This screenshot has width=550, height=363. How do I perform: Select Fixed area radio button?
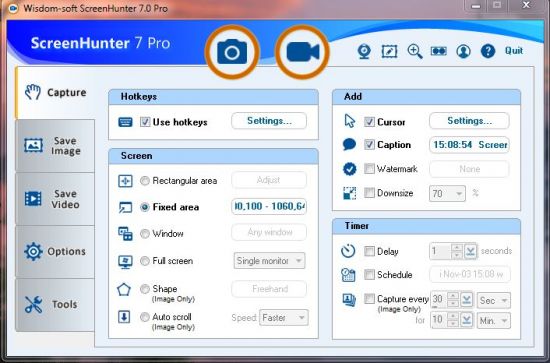tap(145, 207)
